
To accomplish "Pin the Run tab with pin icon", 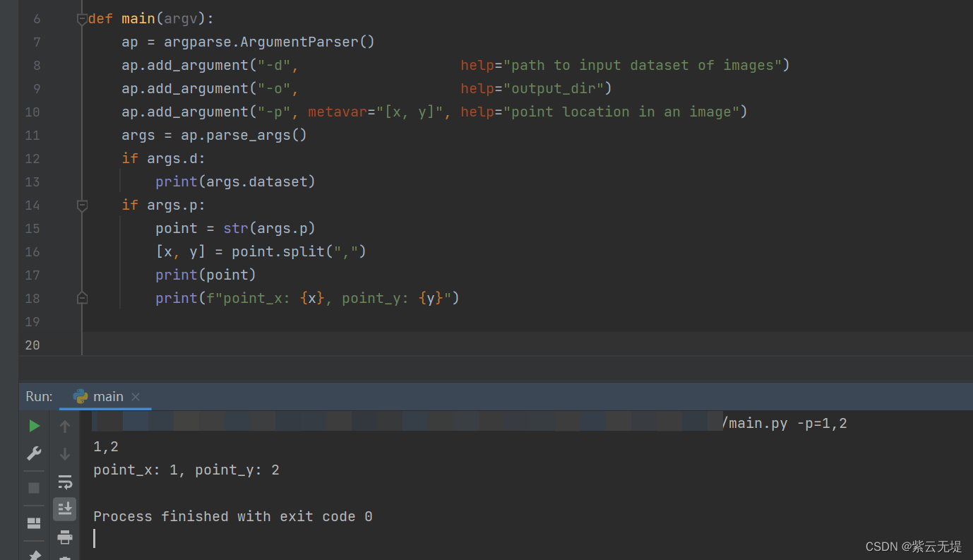I will tap(34, 555).
